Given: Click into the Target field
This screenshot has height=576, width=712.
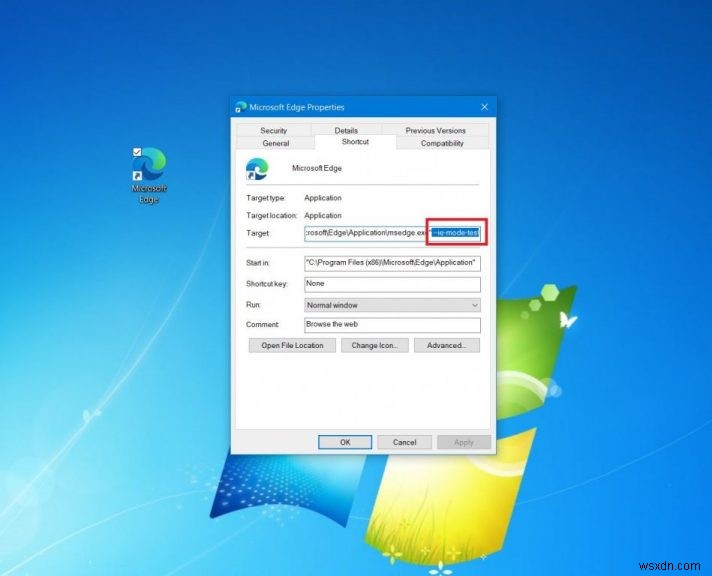Looking at the screenshot, I should [392, 233].
